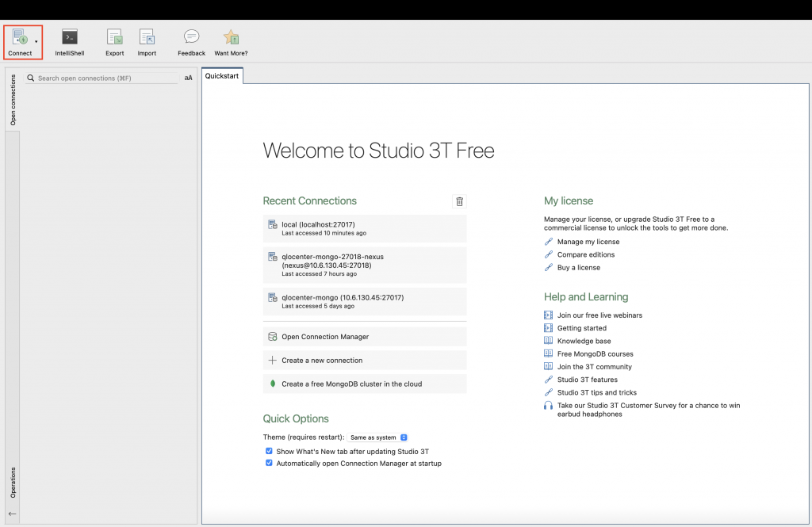Image resolution: width=812 pixels, height=527 pixels.
Task: Toggle case-sensitive search aA button
Action: [x=189, y=78]
